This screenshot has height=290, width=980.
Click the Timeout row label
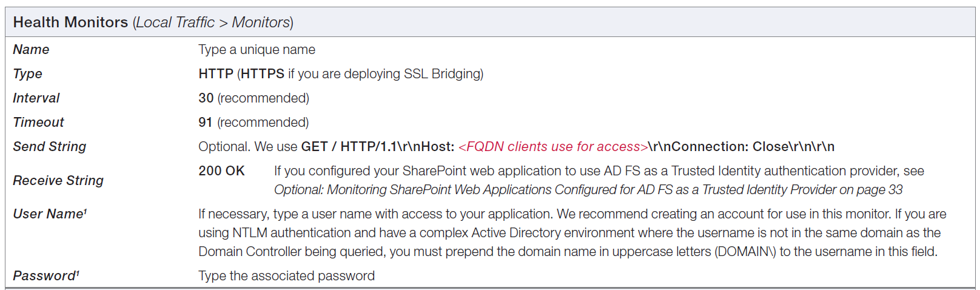tap(38, 123)
